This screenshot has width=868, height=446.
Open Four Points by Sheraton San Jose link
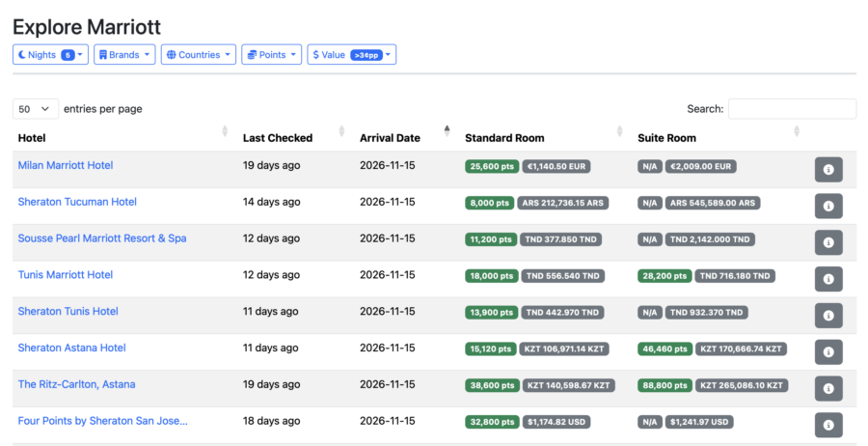coord(102,421)
